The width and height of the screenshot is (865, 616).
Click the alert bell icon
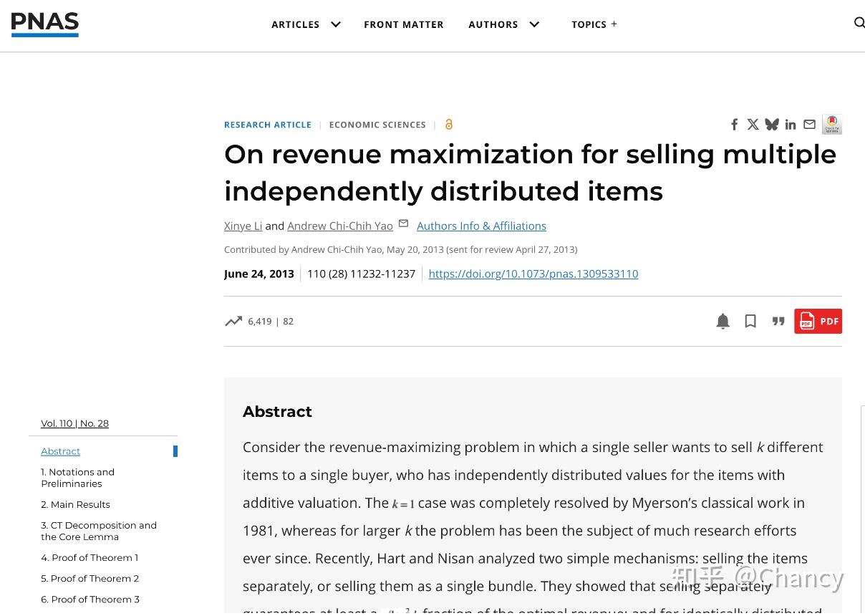point(723,322)
